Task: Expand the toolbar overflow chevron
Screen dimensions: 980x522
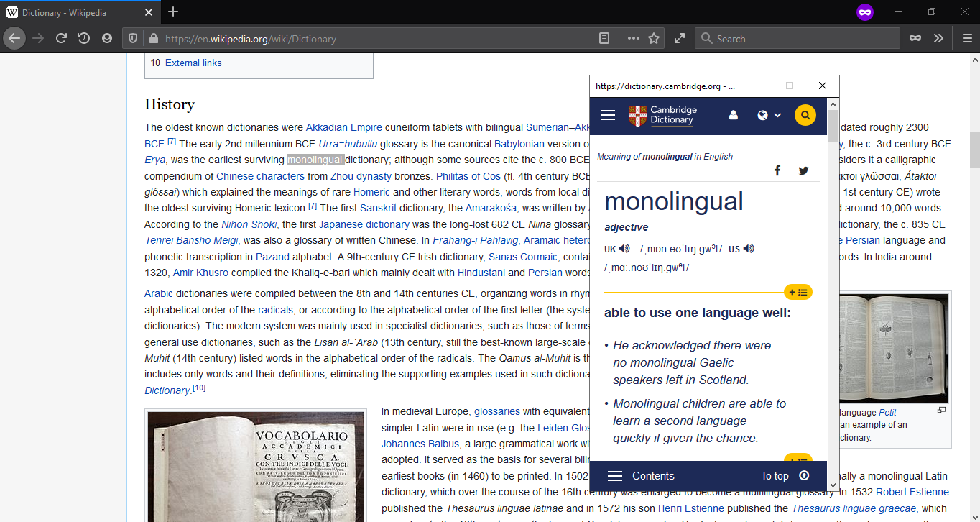Action: [x=938, y=39]
